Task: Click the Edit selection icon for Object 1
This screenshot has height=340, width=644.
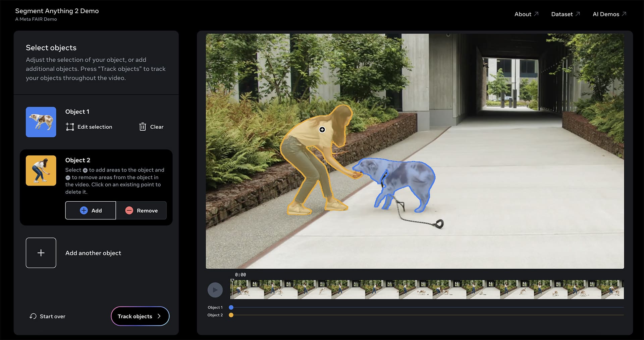Action: pos(70,127)
